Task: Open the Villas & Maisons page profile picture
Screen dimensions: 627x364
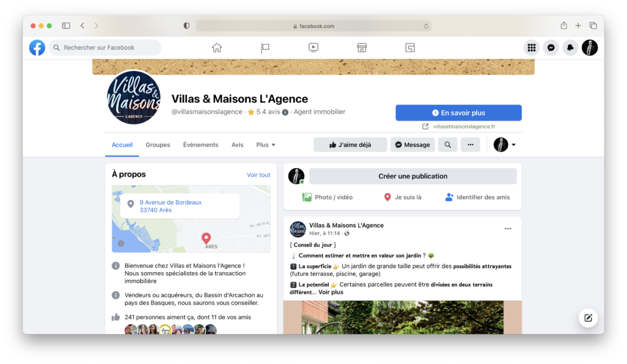Action: pyautogui.click(x=133, y=97)
